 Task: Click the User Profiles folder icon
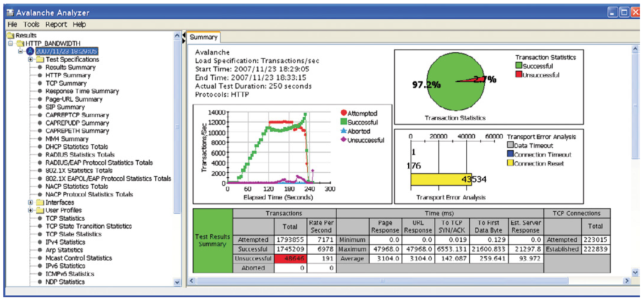40,211
